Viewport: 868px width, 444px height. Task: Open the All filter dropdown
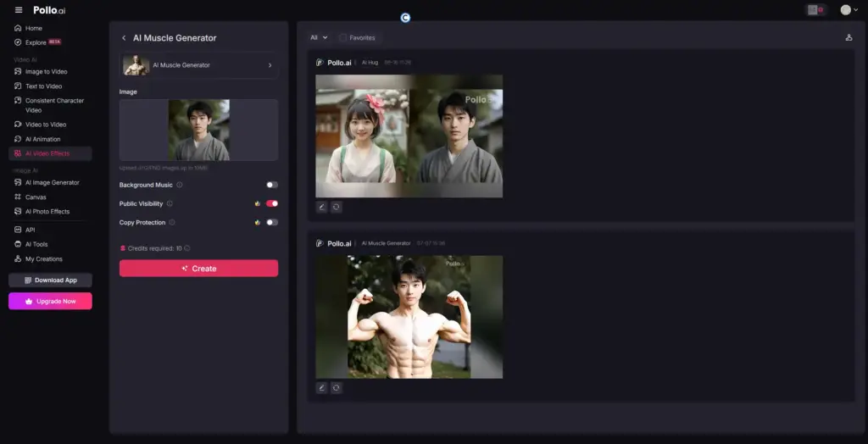pos(319,37)
